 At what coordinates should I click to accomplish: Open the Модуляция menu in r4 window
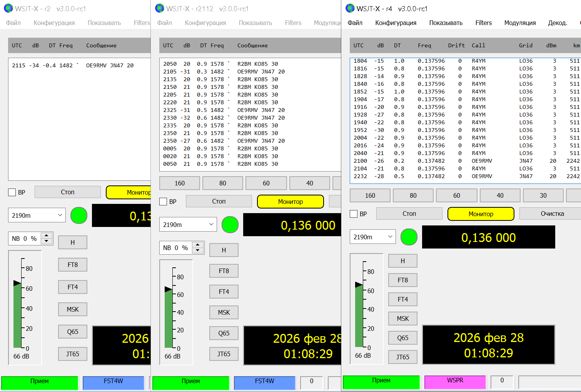pos(520,23)
